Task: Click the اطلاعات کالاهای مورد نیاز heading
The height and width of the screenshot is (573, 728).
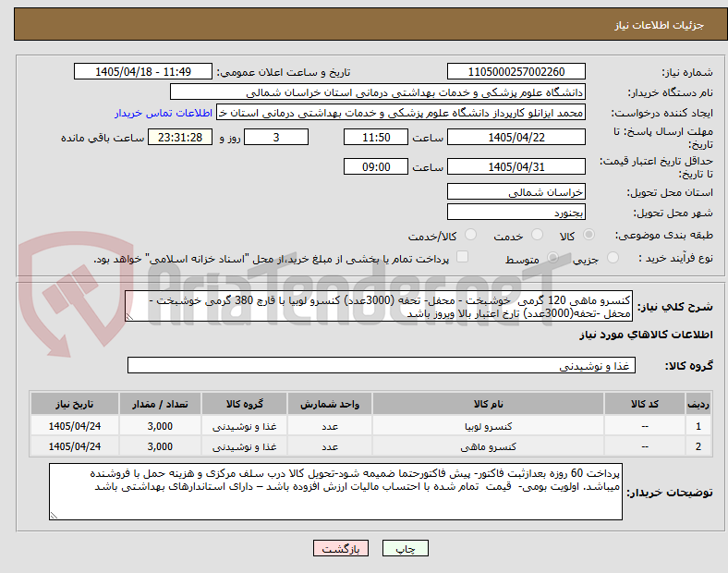Action: 646,335
